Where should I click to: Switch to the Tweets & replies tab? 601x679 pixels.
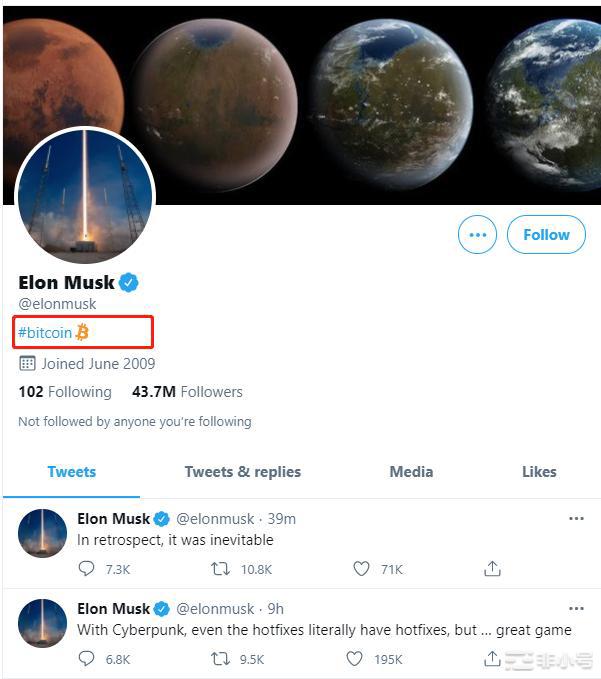click(x=242, y=472)
